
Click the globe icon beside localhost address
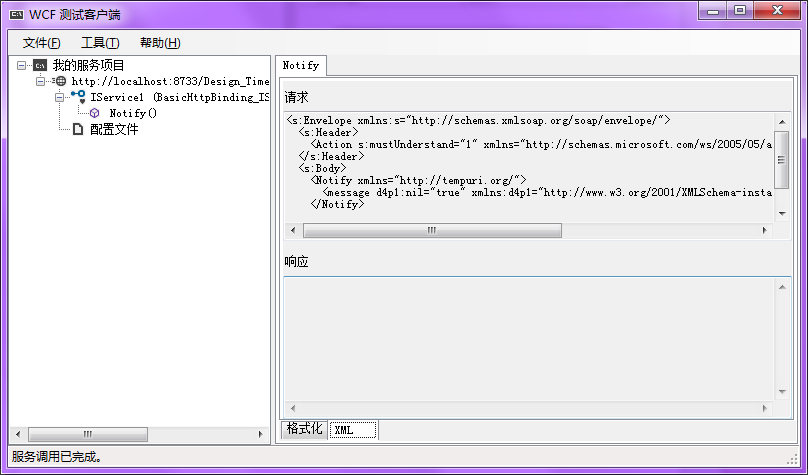[61, 81]
